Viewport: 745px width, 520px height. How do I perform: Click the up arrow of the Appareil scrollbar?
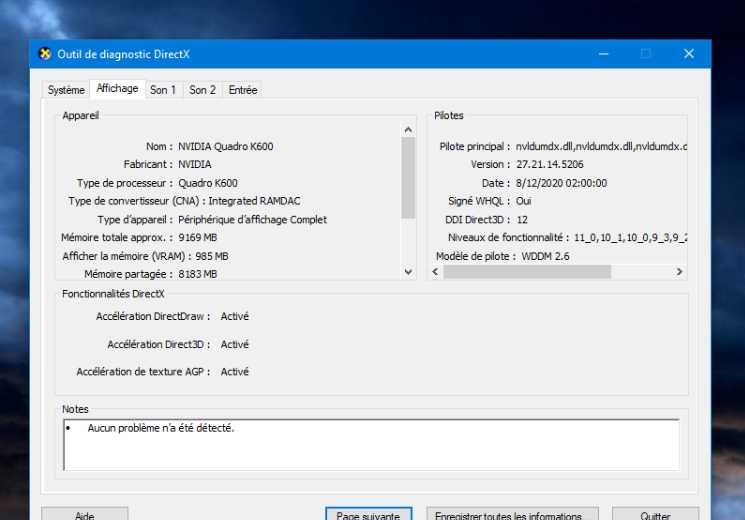click(x=408, y=130)
